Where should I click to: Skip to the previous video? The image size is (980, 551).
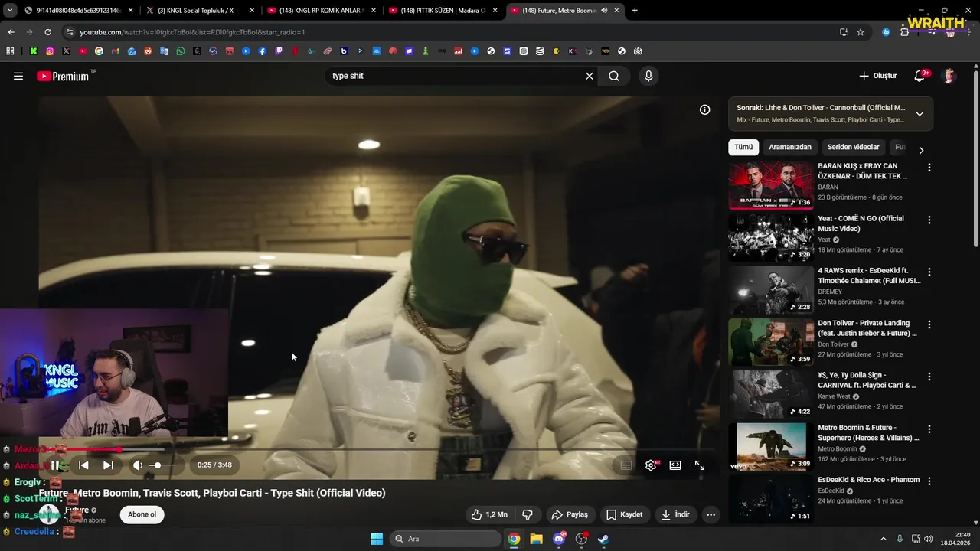pos(83,465)
